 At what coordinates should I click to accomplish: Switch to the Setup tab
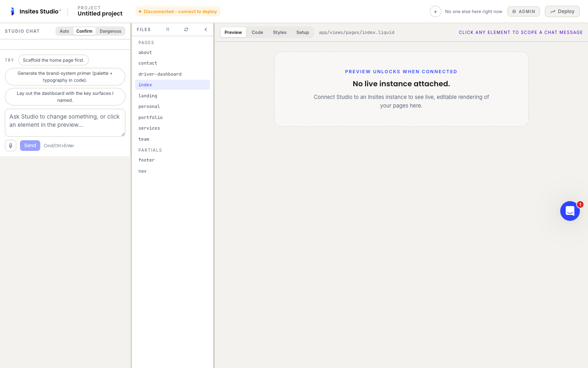click(303, 32)
